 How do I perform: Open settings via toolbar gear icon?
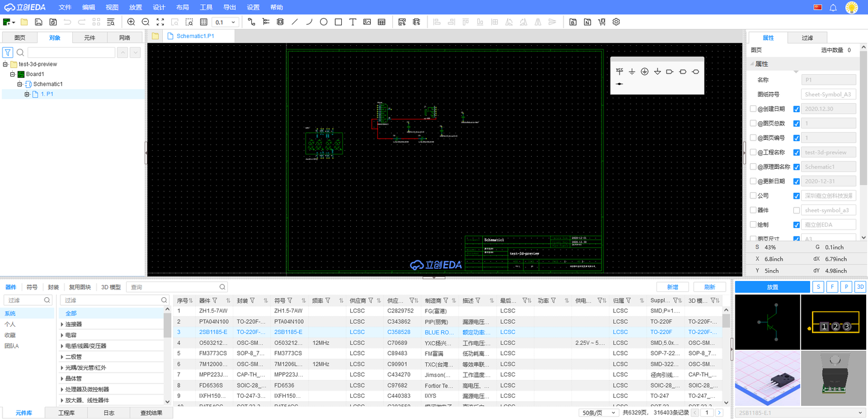[x=616, y=22]
